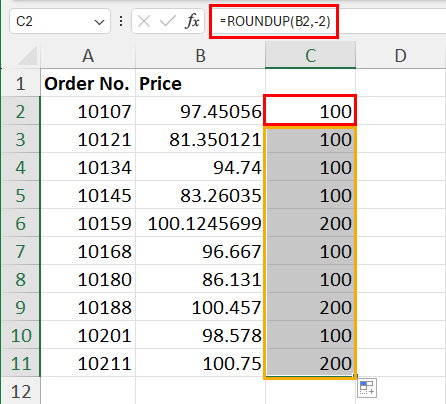The width and height of the screenshot is (446, 404).
Task: Select row 1 header
Action: [x=21, y=83]
